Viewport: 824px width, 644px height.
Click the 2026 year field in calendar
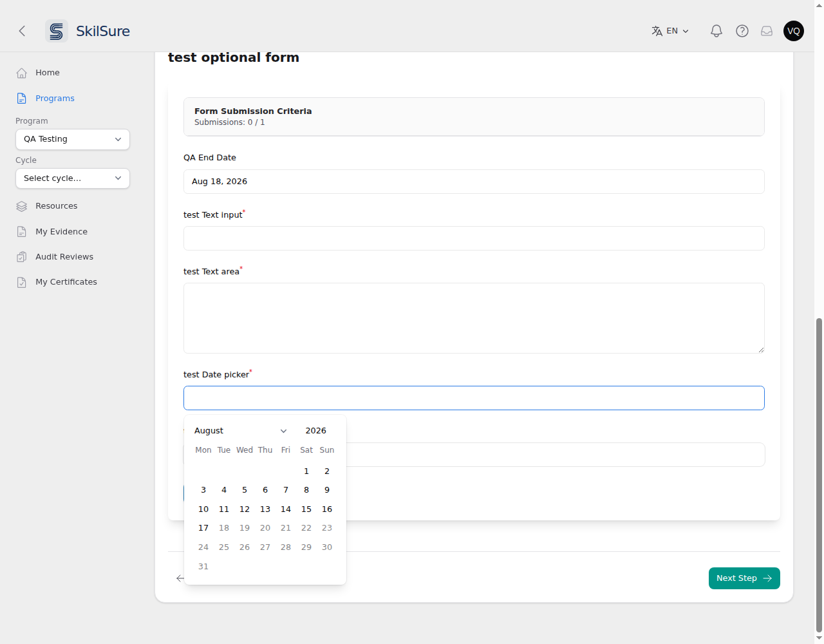click(316, 431)
